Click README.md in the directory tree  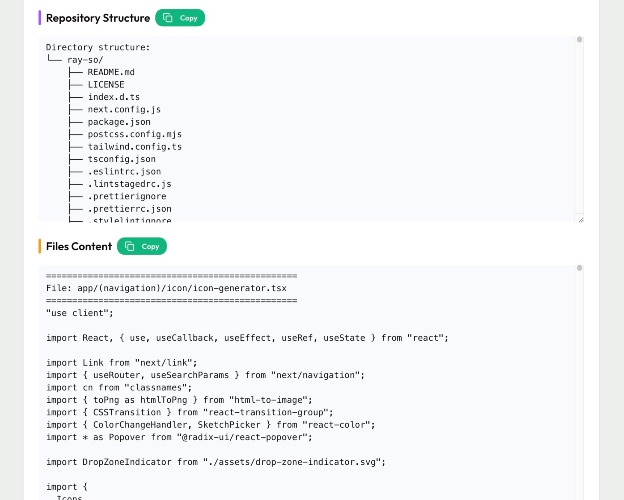point(111,72)
